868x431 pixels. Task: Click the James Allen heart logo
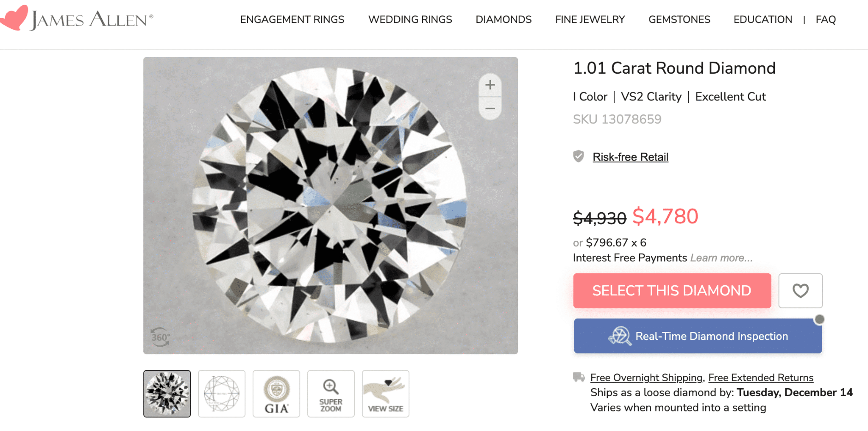point(14,18)
